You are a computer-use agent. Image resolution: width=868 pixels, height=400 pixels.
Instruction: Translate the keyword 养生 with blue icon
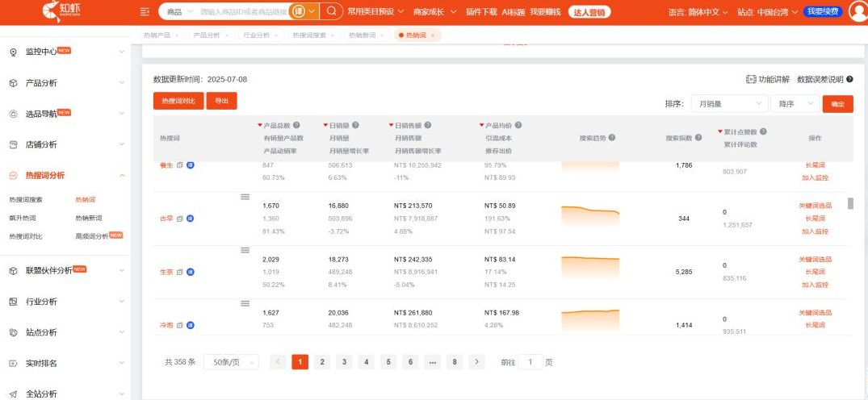tap(190, 165)
